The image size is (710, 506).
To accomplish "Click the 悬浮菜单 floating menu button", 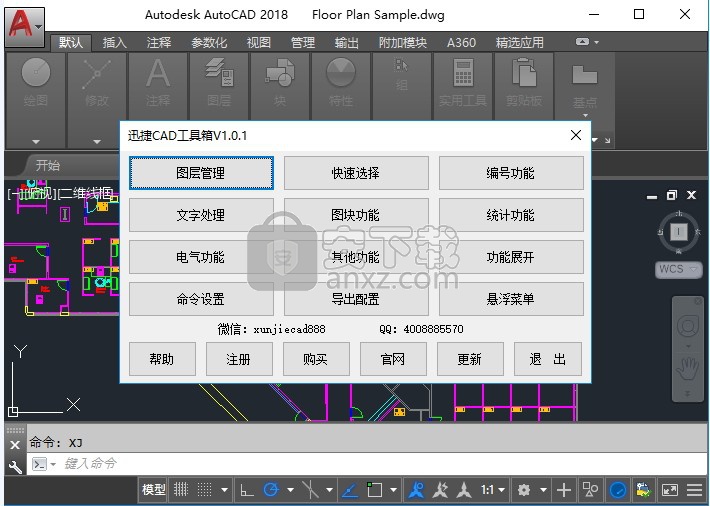I will (511, 299).
